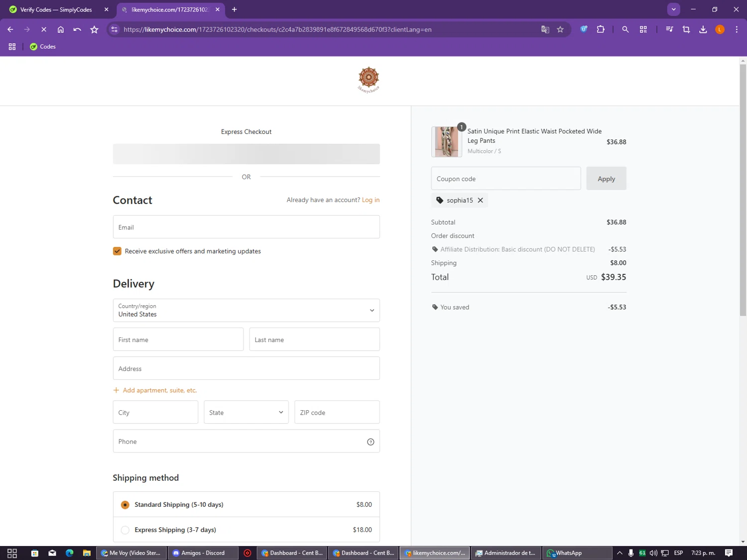Open Mail app from taskbar
The height and width of the screenshot is (560, 747).
(x=52, y=553)
